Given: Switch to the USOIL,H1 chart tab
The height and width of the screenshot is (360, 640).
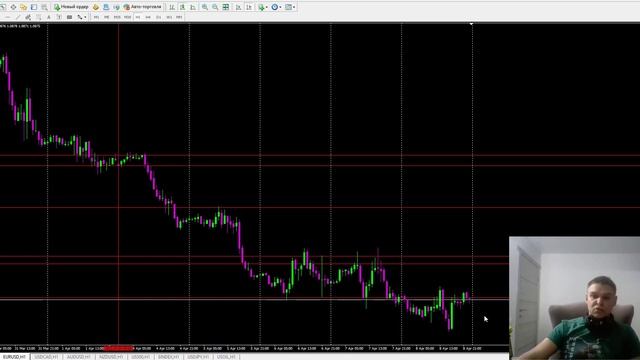Looking at the screenshot, I should (x=226, y=357).
